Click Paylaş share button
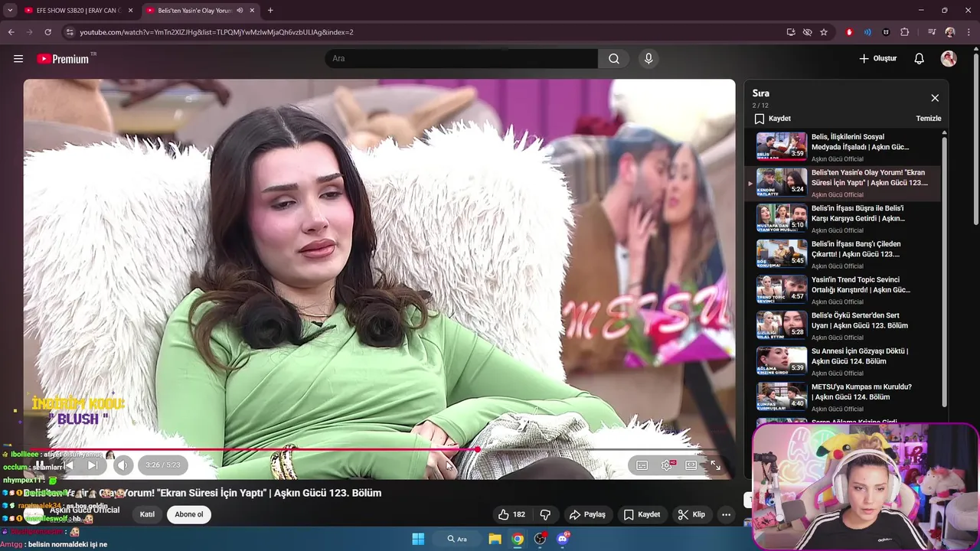 click(x=587, y=514)
